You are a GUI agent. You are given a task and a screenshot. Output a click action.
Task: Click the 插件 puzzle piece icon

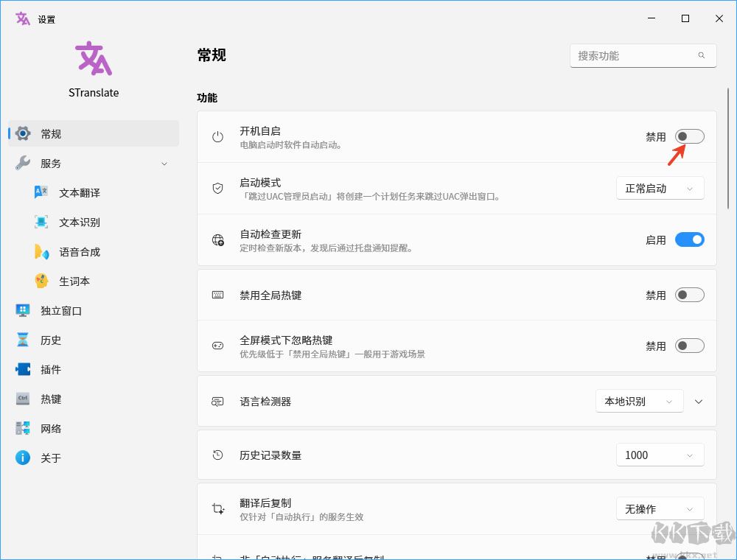pos(23,369)
